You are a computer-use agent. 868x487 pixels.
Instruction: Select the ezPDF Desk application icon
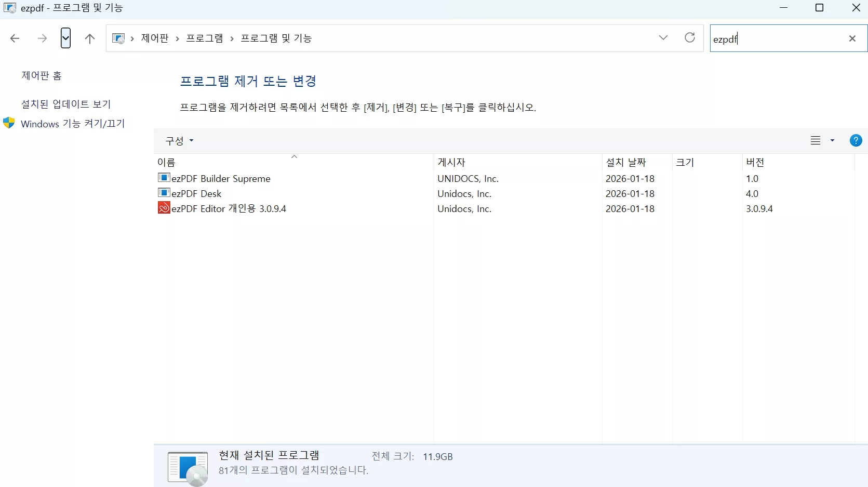164,193
